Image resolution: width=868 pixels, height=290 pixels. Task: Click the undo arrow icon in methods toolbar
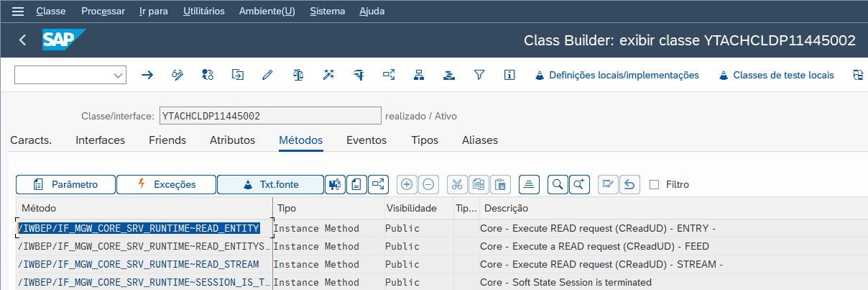tap(629, 185)
